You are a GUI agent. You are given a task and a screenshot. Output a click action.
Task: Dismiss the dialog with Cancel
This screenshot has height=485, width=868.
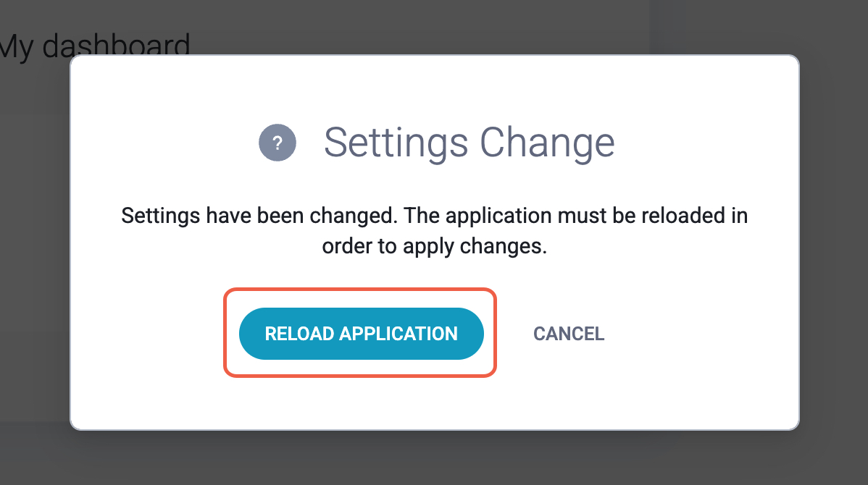click(569, 334)
